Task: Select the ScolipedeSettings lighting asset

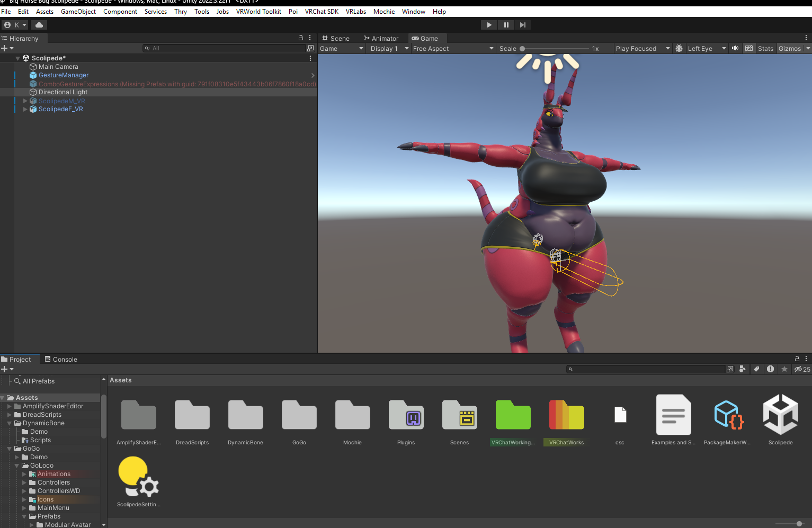Action: pos(138,477)
